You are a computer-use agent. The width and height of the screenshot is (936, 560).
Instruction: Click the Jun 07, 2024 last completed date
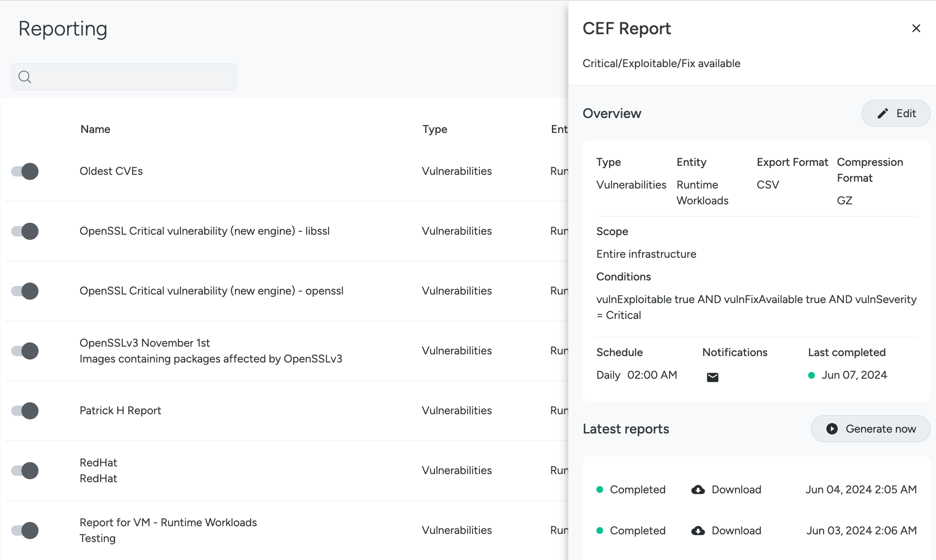pos(854,375)
